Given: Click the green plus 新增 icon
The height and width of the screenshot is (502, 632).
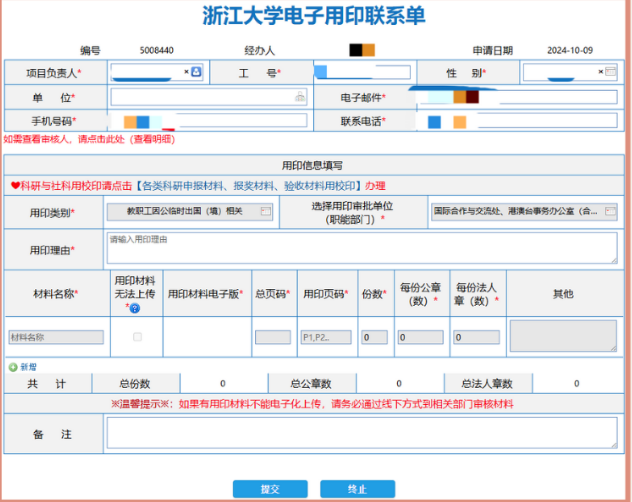Looking at the screenshot, I should (x=13, y=367).
